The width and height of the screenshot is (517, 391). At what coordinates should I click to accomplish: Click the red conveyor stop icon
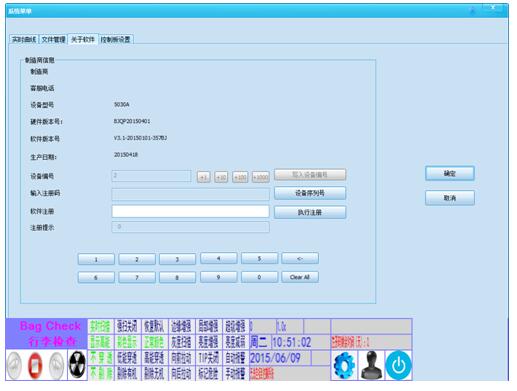pos(35,365)
